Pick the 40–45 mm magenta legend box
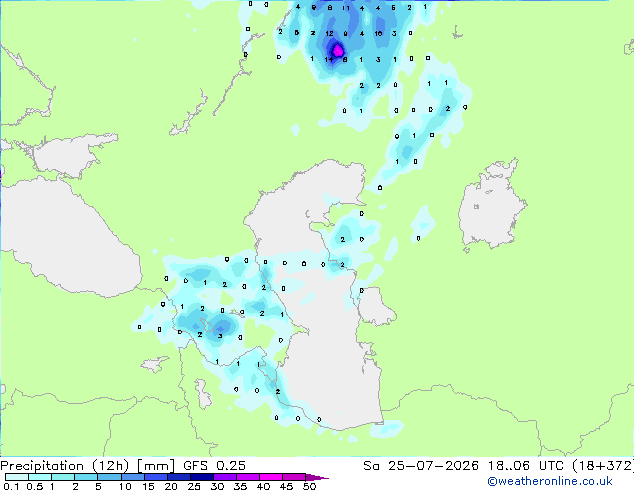The height and width of the screenshot is (490, 634). tap(271, 477)
